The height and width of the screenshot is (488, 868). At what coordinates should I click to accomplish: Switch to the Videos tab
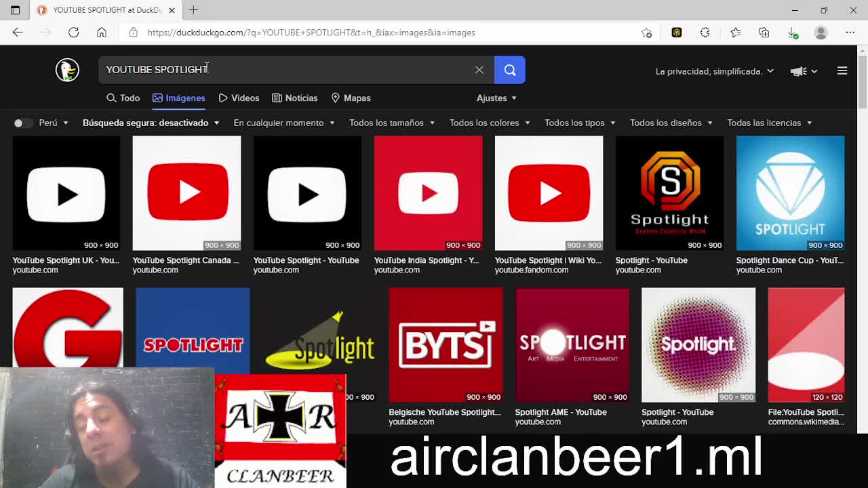pos(239,98)
